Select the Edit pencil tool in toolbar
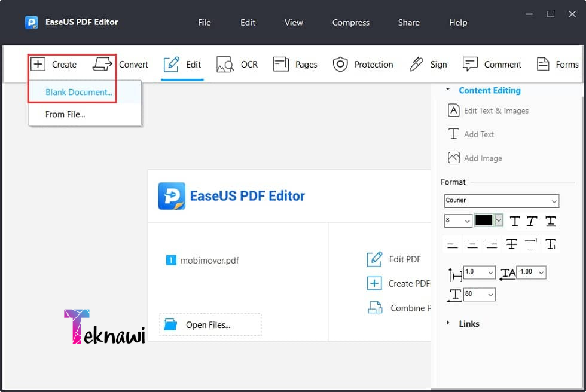 pyautogui.click(x=182, y=64)
